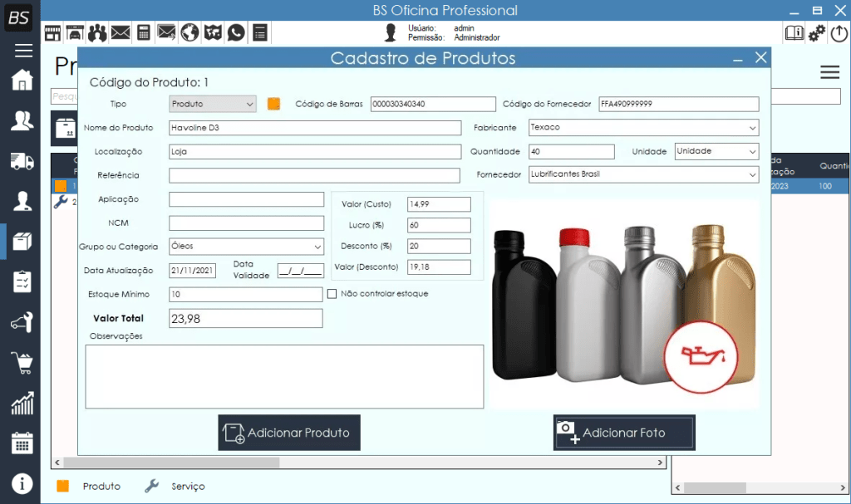Click the Nome do Produto input field

[314, 128]
